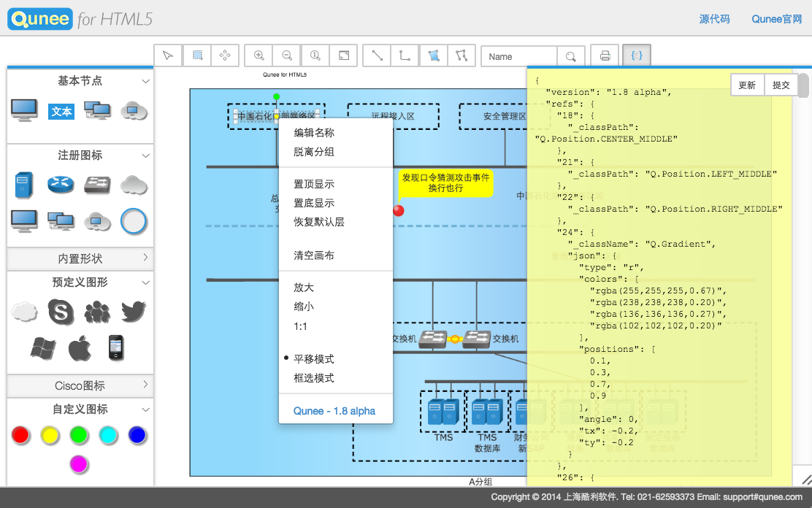This screenshot has height=508, width=812.
Task: Pick the Twitter bird icon in 预定义图形
Action: pos(134,312)
